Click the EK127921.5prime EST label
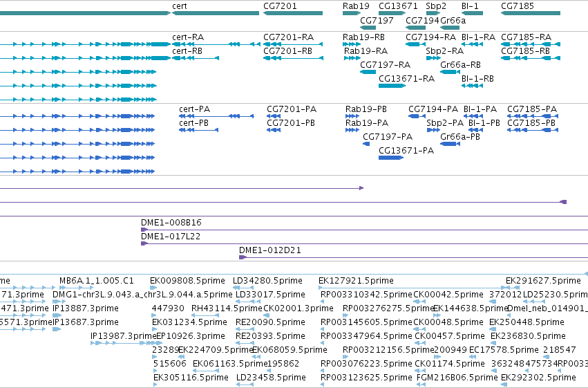588x388 pixels. click(356, 281)
